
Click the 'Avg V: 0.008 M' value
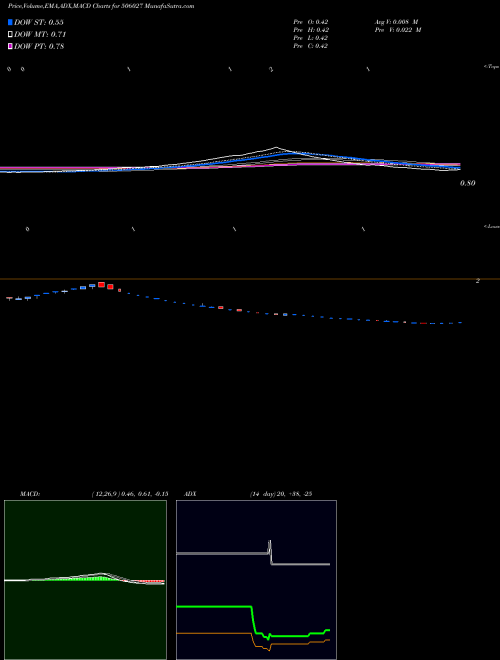[396, 22]
